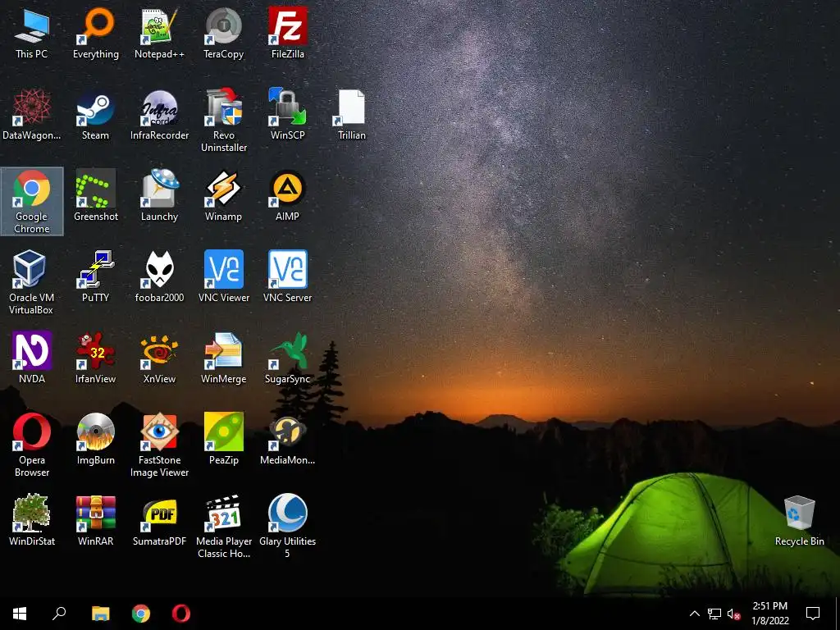This screenshot has width=840, height=630.
Task: Click the Winamp shortcut
Action: 223,195
